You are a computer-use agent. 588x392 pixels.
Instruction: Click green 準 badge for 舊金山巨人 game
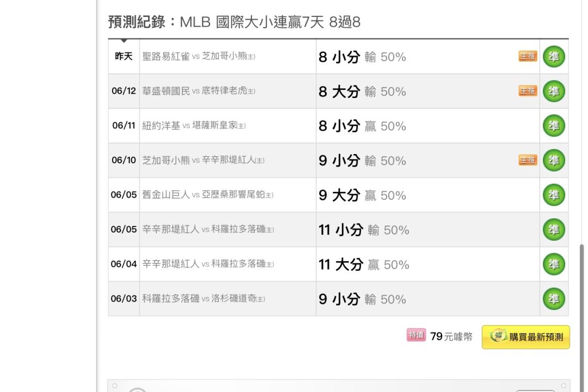point(554,195)
